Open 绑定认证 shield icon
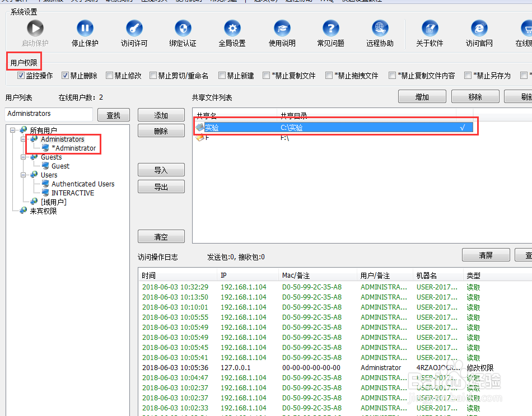Screen dimensions: 532x416 183,28
